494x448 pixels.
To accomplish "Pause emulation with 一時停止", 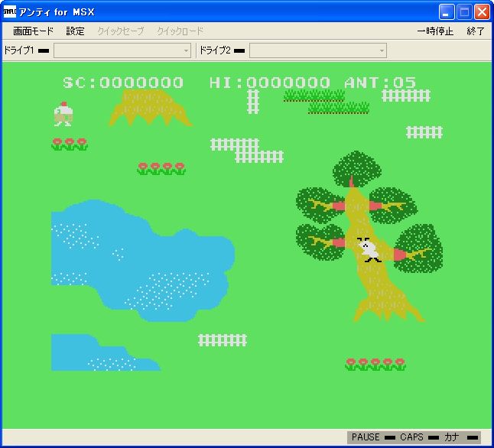I will tap(435, 31).
